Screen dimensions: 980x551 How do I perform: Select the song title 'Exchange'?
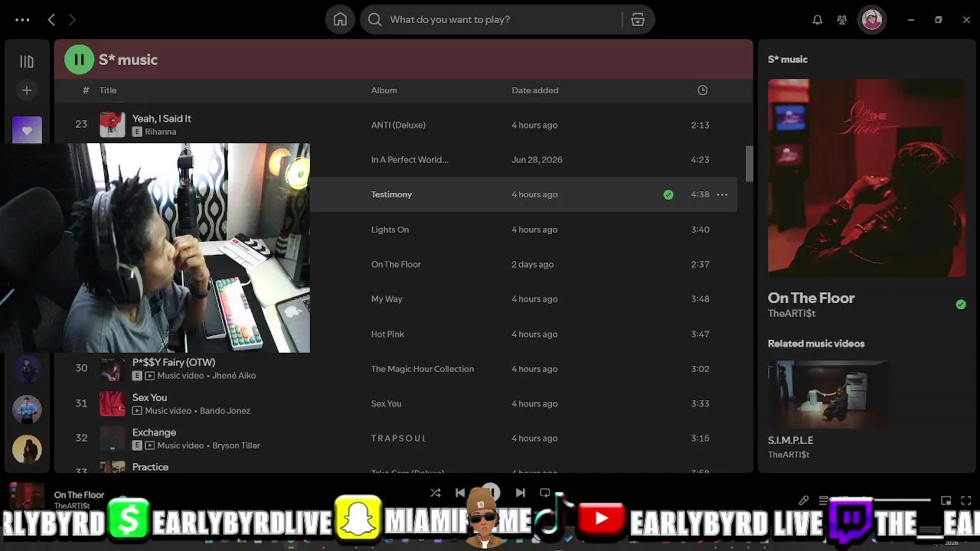(154, 432)
